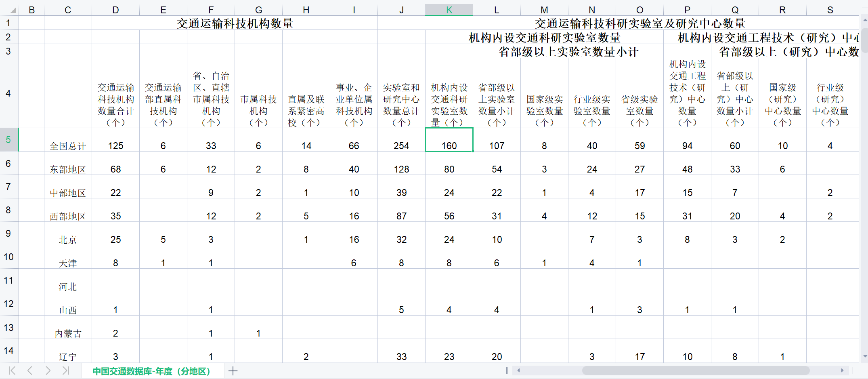868x379 pixels.
Task: Select column H header
Action: (x=306, y=10)
